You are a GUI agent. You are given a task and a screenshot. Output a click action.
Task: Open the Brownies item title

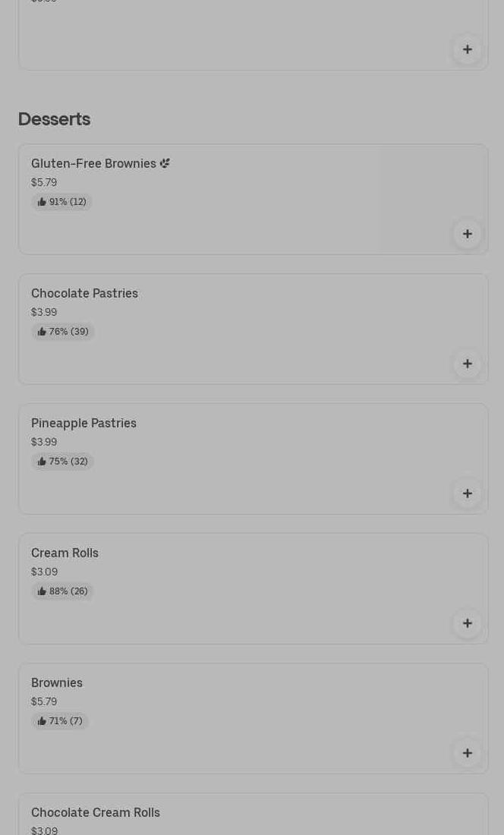tap(57, 683)
